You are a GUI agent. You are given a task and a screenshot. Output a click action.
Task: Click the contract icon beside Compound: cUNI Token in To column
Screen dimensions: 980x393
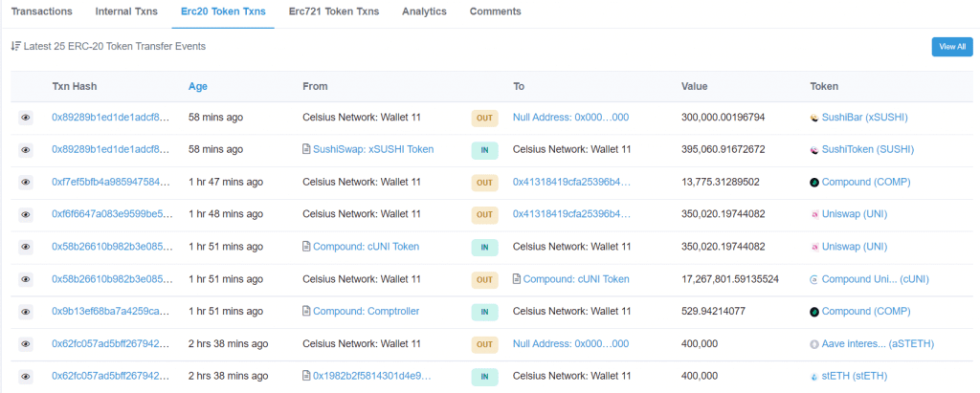tap(516, 278)
